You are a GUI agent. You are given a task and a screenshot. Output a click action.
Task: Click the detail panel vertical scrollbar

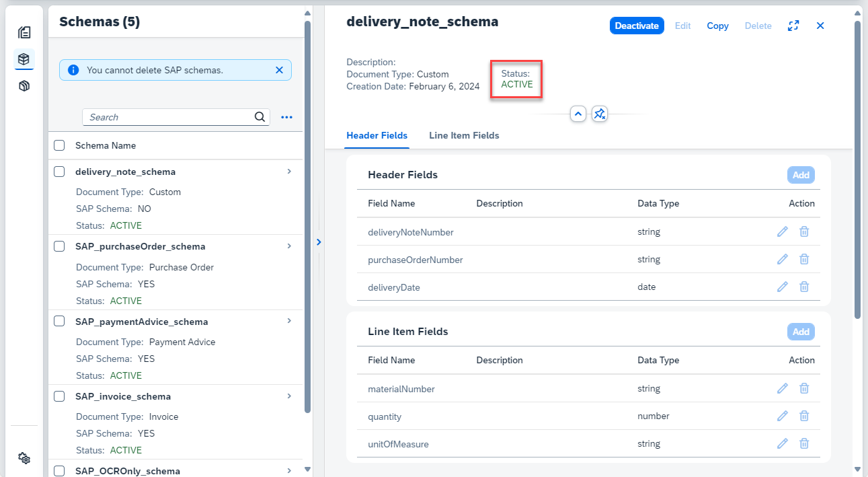click(857, 168)
